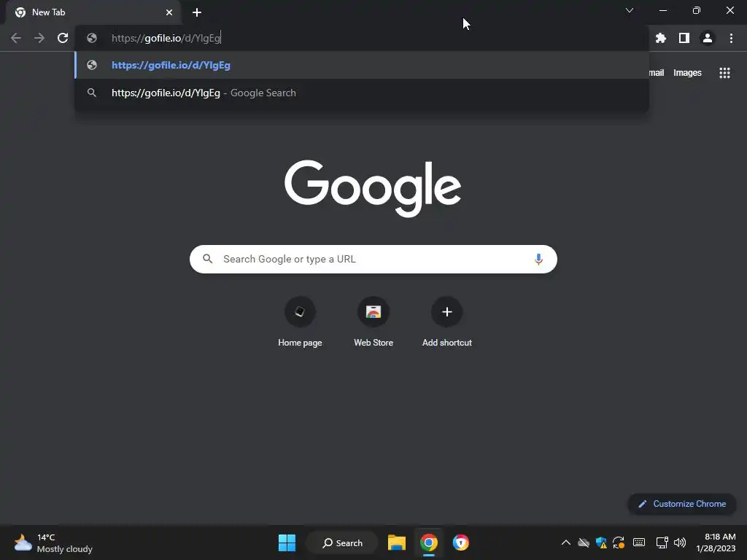The height and width of the screenshot is (560, 747).
Task: Select the New Tab tab
Action: pos(93,12)
